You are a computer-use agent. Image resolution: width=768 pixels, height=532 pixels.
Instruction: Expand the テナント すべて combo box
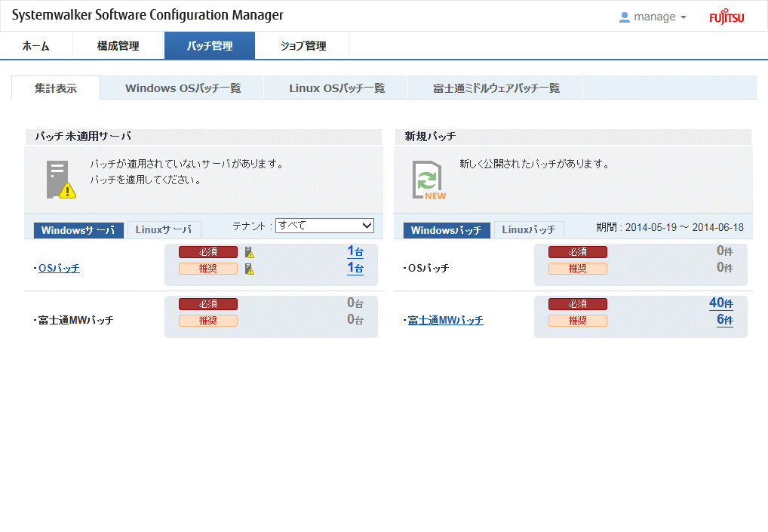(x=324, y=226)
